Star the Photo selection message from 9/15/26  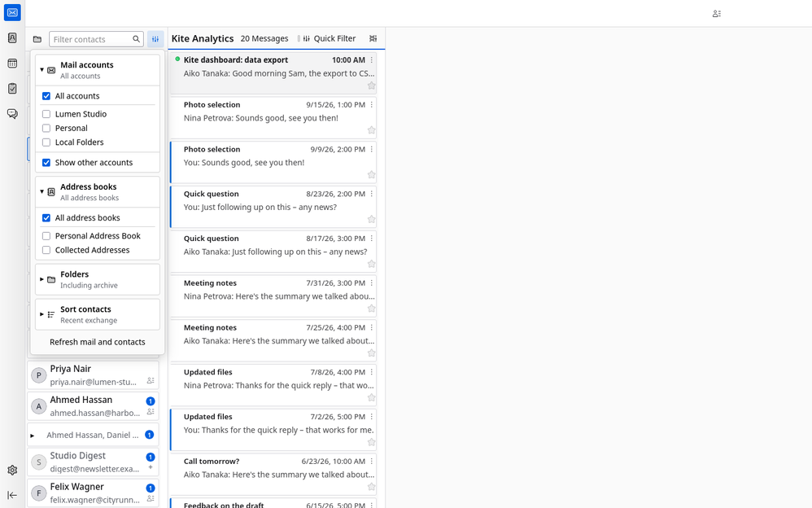click(371, 130)
